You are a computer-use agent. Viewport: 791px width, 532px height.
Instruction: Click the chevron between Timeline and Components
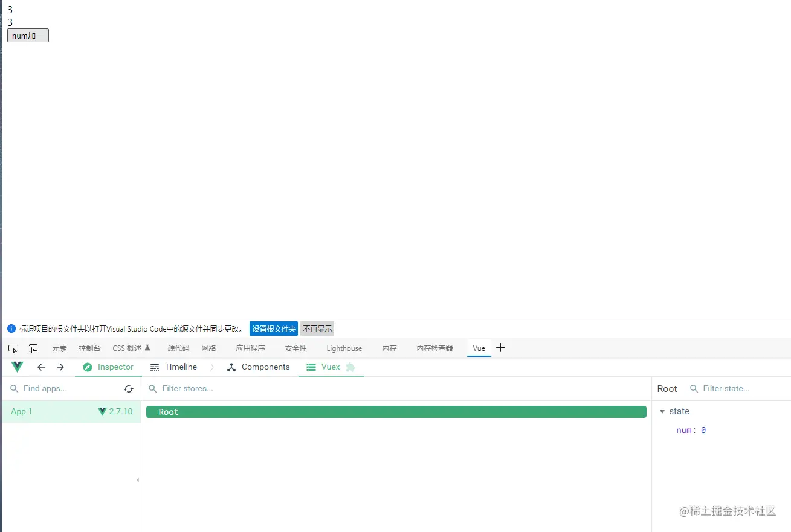tap(211, 367)
